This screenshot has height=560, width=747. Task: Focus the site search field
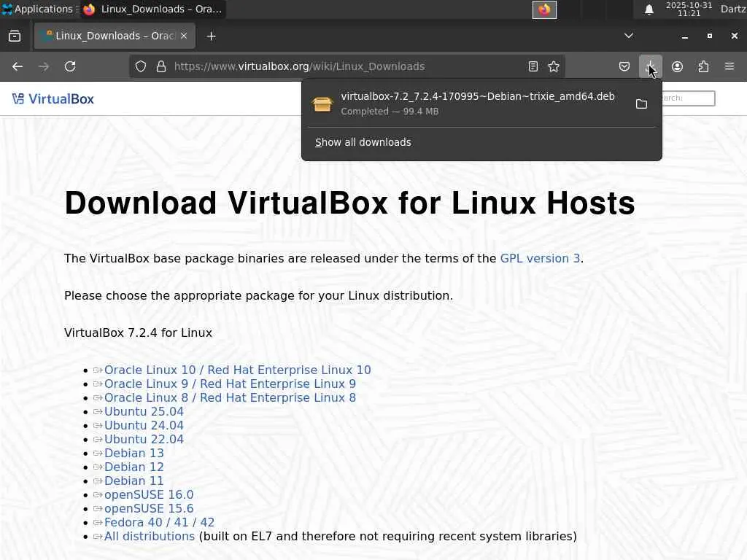[689, 98]
